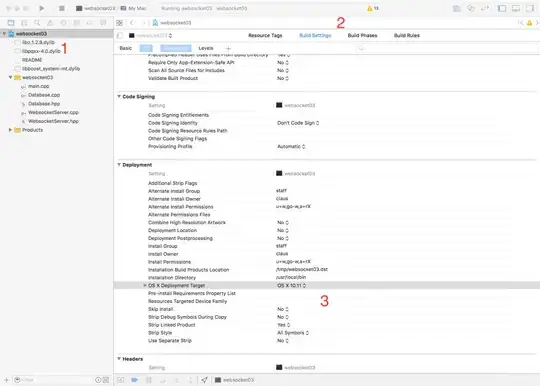540x386 pixels.
Task: Open the project navigator folder icon
Action: 11,23
